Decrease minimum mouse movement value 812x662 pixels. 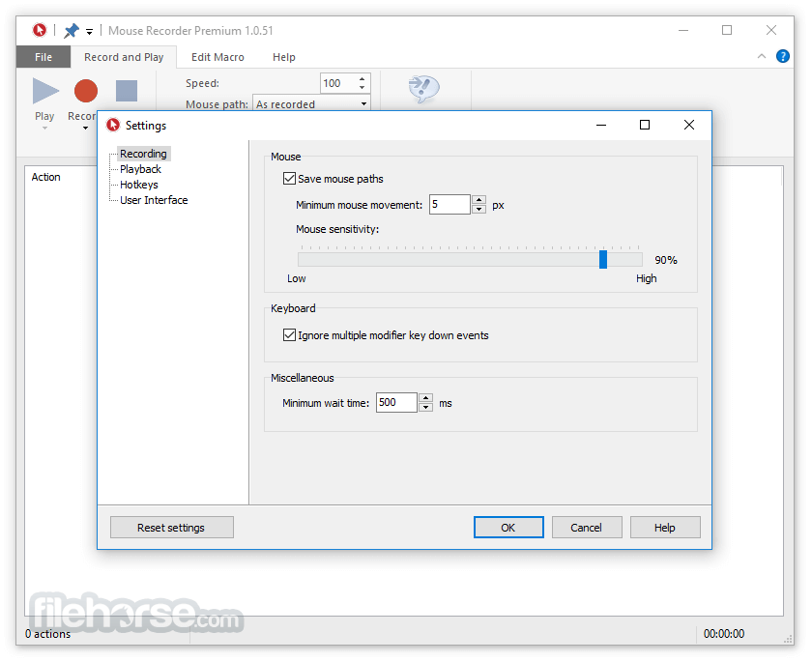tap(479, 209)
